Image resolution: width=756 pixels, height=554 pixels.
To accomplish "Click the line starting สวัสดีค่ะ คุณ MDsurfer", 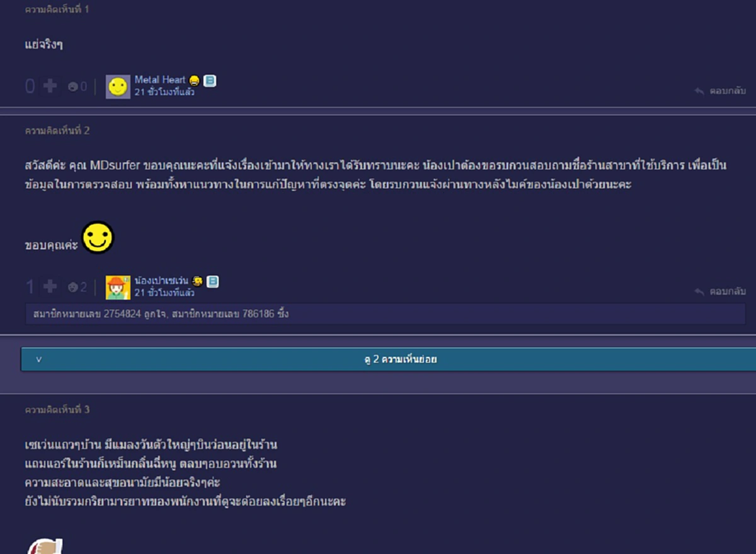I will tap(376, 166).
